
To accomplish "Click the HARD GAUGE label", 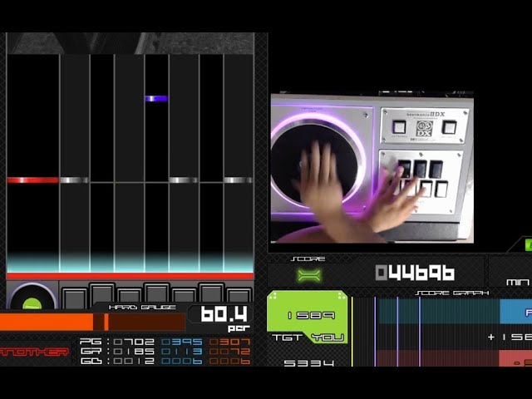I will pyautogui.click(x=142, y=308).
